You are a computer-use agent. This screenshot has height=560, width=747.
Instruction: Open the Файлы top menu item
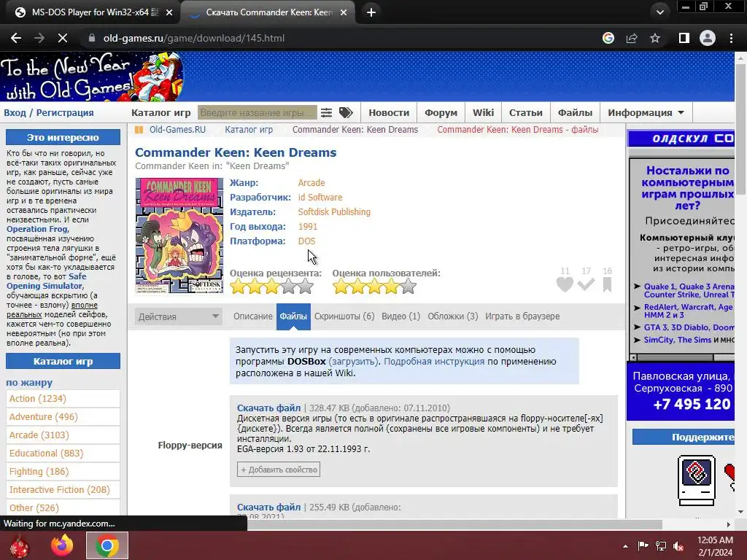point(575,113)
